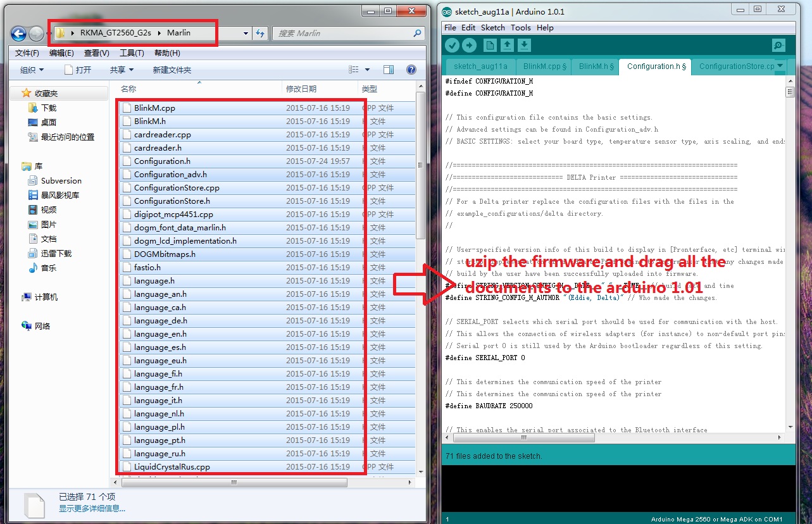The width and height of the screenshot is (812, 524).
Task: Open the 工具(T) menu in Explorer
Action: [x=132, y=53]
